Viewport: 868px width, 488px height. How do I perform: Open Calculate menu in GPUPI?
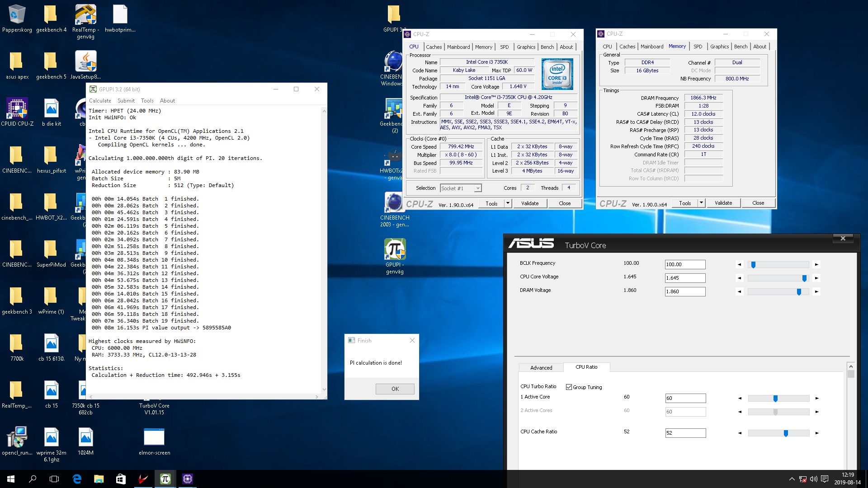coord(100,101)
